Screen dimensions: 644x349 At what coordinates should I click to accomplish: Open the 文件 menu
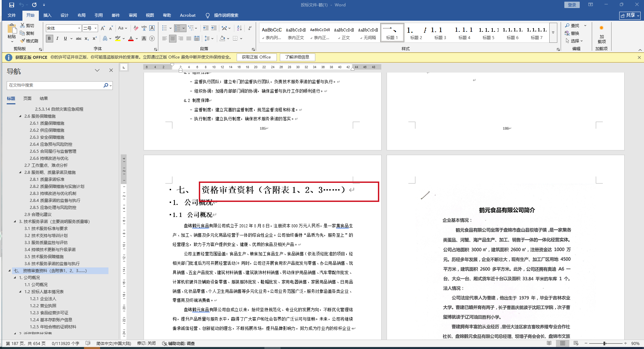click(x=12, y=15)
